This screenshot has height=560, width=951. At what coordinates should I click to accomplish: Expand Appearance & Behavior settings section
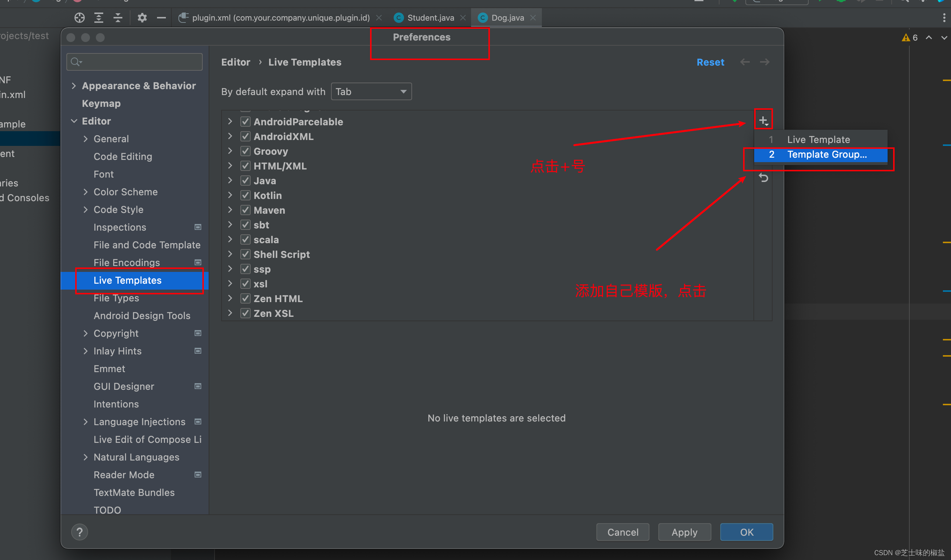(x=74, y=86)
